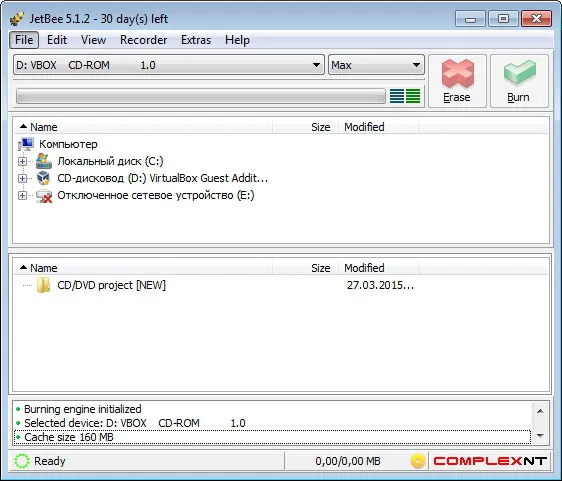Click the disconnected network drive E: icon
The image size is (562, 481).
(x=44, y=196)
